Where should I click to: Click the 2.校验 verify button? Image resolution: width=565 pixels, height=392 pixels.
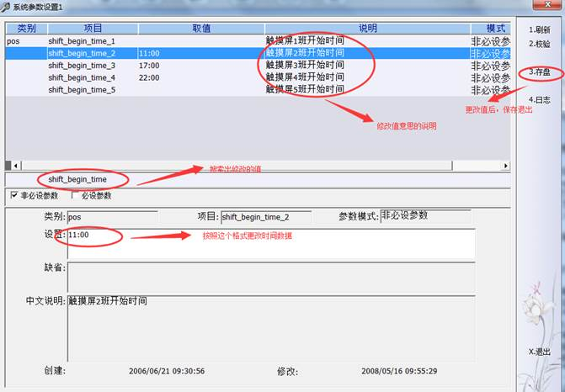pyautogui.click(x=540, y=44)
